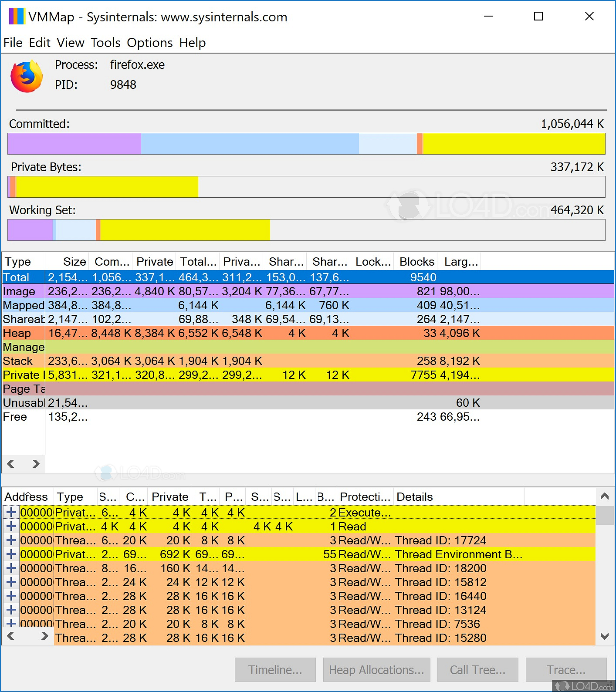The image size is (616, 692).
Task: Click the purple Image segment in Committed bar
Action: pyautogui.click(x=74, y=144)
